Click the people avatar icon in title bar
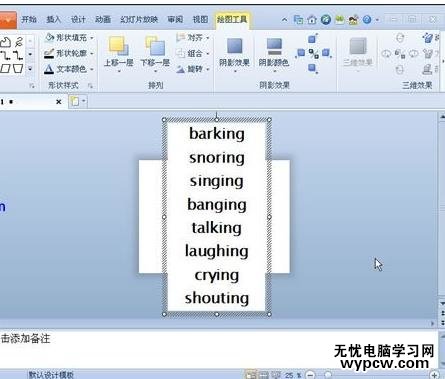The width and height of the screenshot is (445, 379). click(353, 20)
